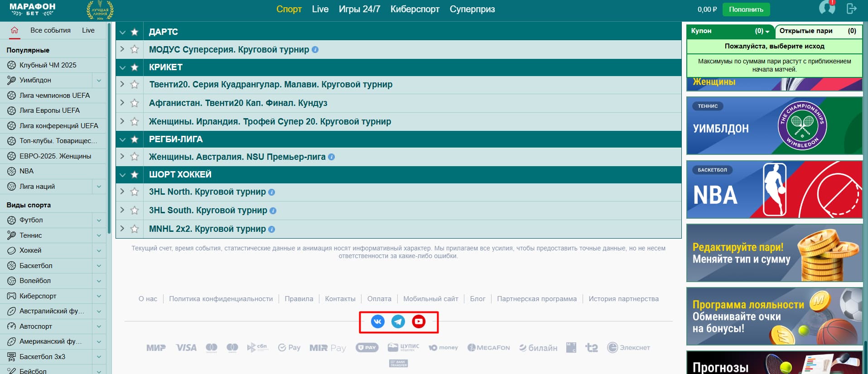Open the Мобильный сайт footer link
The height and width of the screenshot is (374, 868).
[431, 299]
